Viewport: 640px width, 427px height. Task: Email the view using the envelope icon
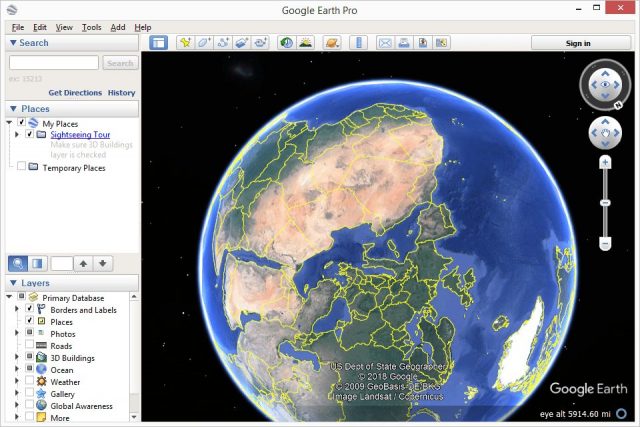point(385,43)
